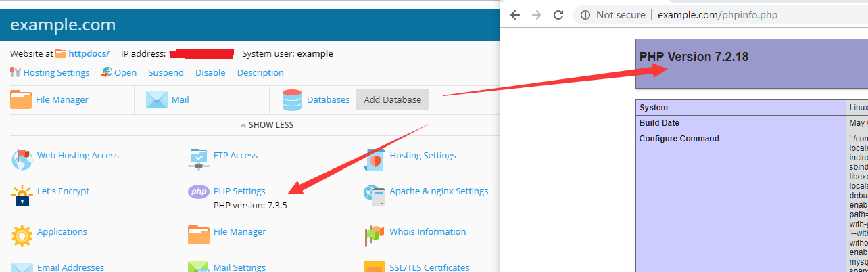Click the Disable link

210,72
